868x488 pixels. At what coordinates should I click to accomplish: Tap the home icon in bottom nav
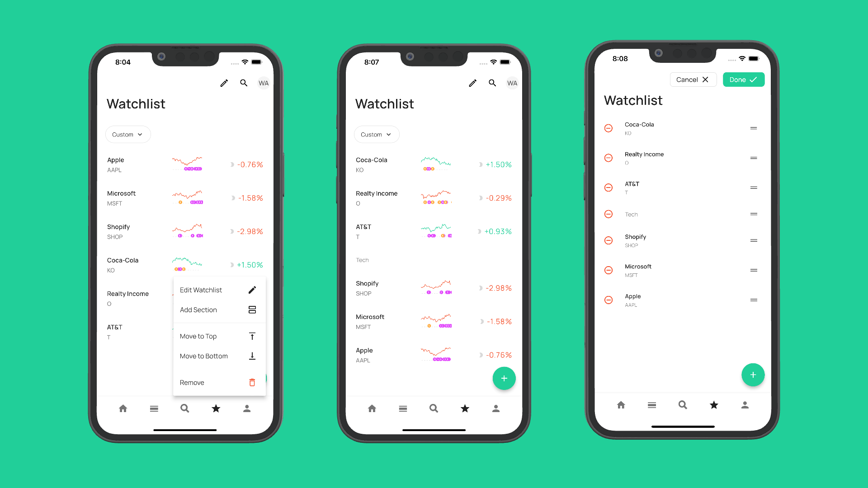coord(123,409)
